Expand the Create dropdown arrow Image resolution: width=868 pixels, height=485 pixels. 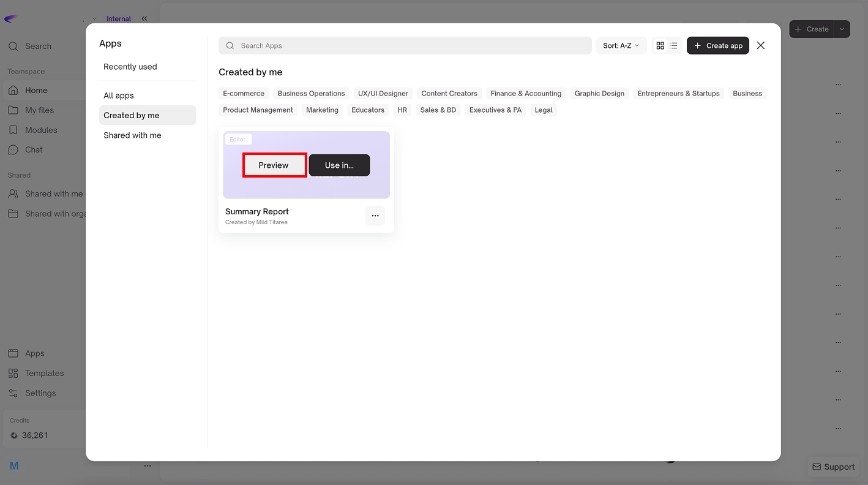tap(842, 29)
